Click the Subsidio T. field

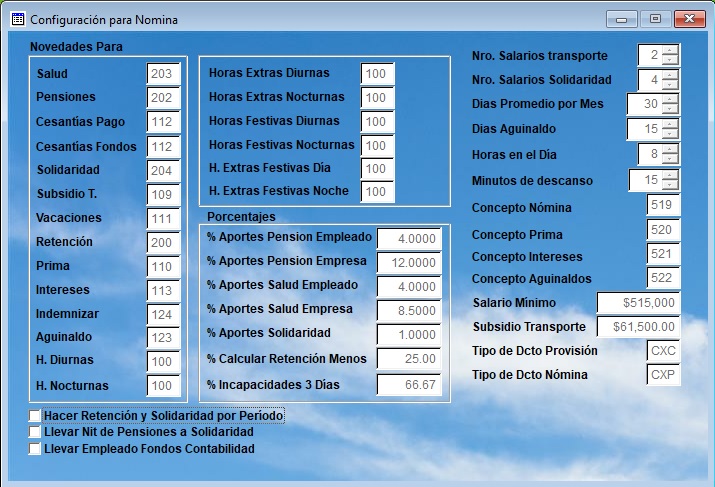point(164,195)
